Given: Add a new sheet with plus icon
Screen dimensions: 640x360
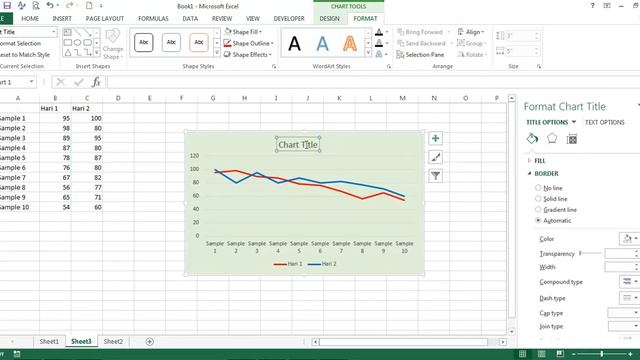Looking at the screenshot, I should [x=149, y=342].
